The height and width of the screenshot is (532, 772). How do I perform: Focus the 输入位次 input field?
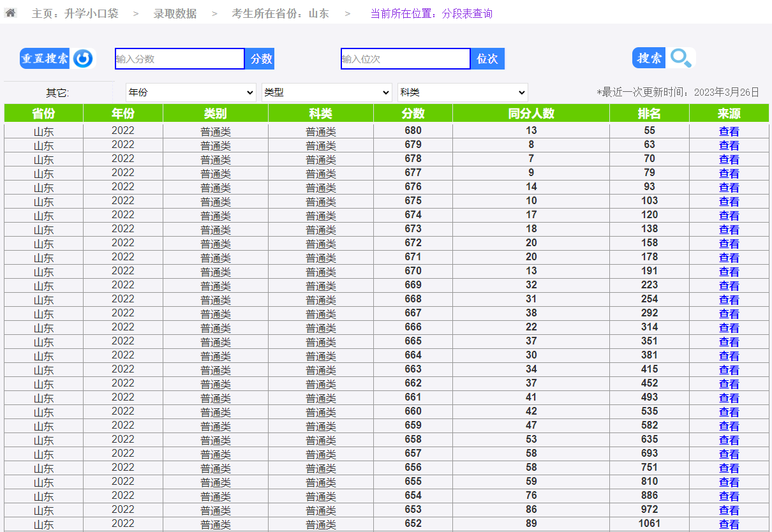click(405, 59)
